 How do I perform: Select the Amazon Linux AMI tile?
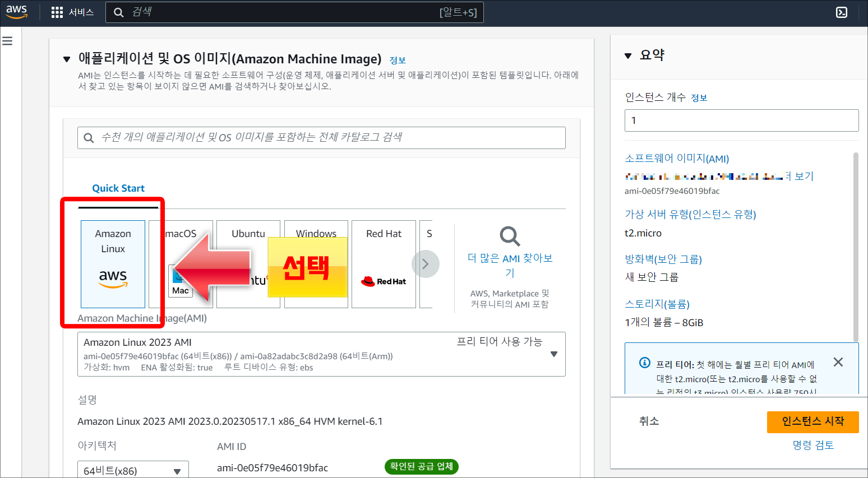113,264
